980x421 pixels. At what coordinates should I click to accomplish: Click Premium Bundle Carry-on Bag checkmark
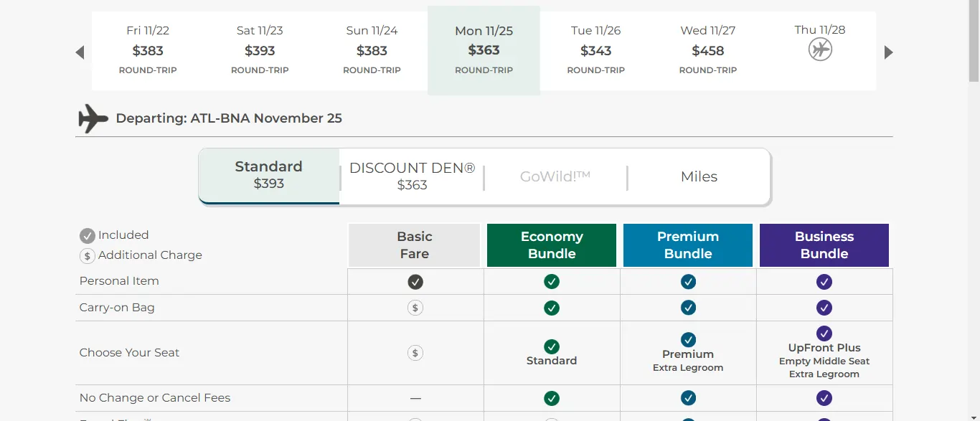(x=688, y=308)
